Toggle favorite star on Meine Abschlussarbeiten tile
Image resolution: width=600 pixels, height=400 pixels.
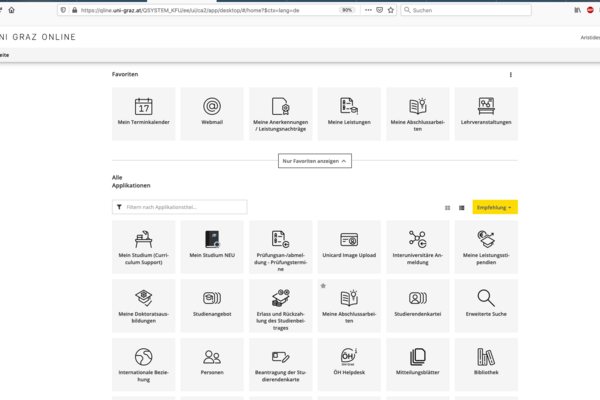click(x=323, y=286)
